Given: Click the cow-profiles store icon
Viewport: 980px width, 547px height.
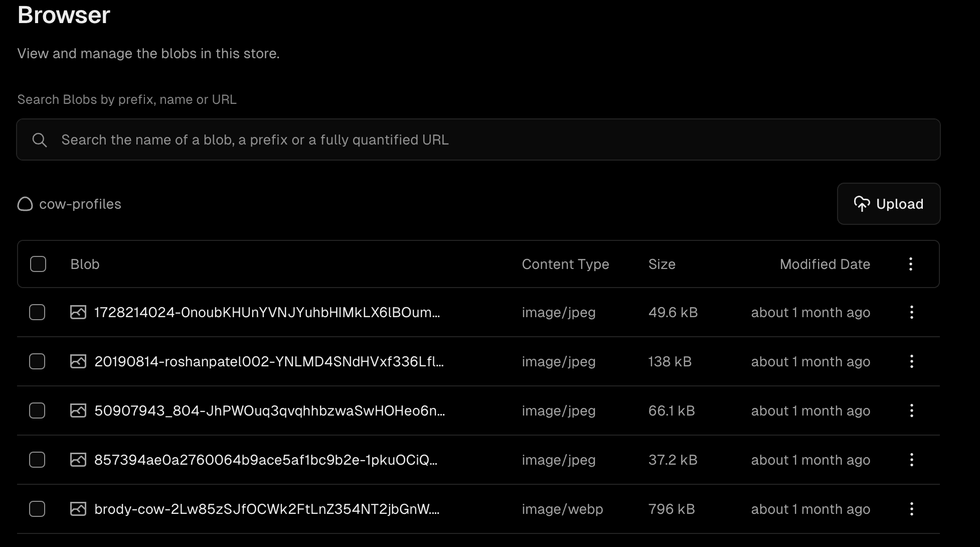Looking at the screenshot, I should tap(25, 204).
